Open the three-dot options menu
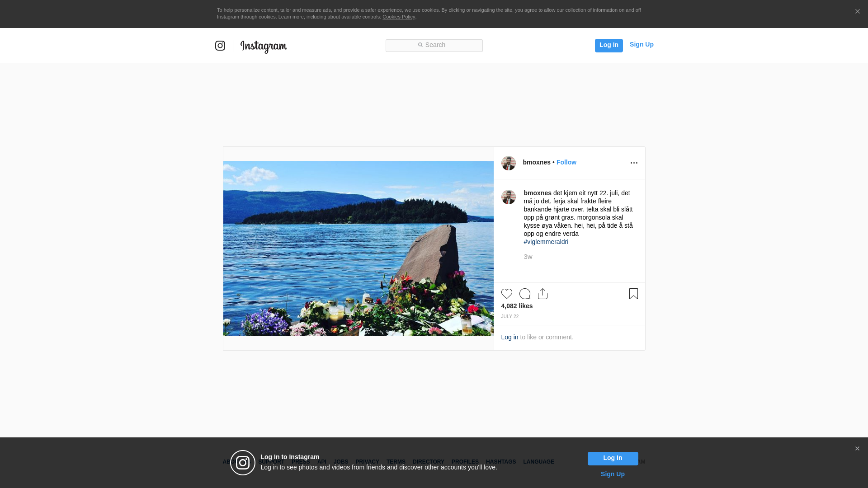This screenshot has height=488, width=868. pos(634,163)
